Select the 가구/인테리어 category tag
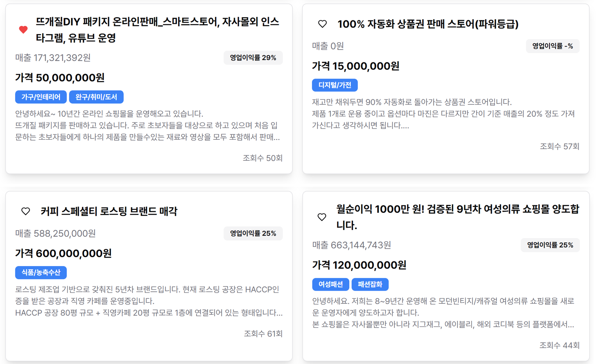 pos(41,97)
